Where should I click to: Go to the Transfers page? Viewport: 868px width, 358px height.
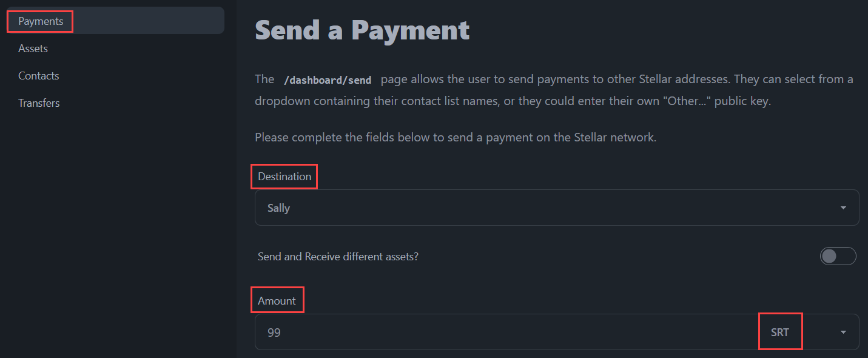click(x=39, y=103)
